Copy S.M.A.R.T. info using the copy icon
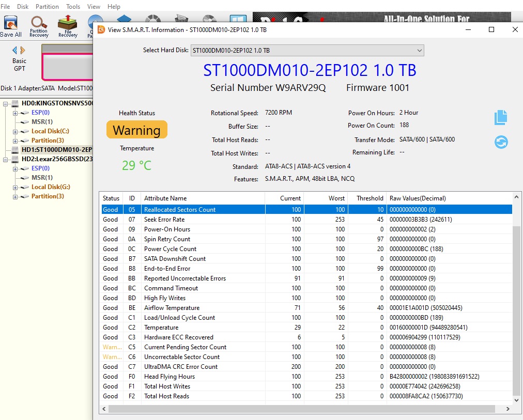This screenshot has width=523, height=420. pyautogui.click(x=501, y=117)
